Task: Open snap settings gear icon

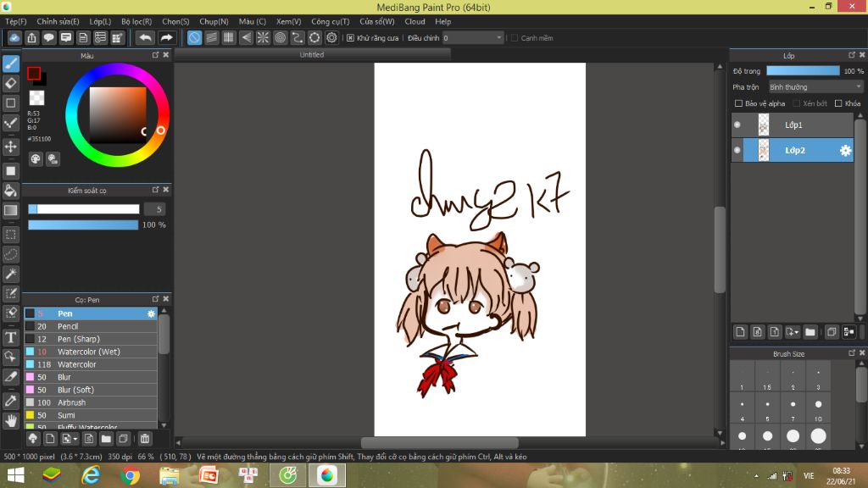Action: 331,37
